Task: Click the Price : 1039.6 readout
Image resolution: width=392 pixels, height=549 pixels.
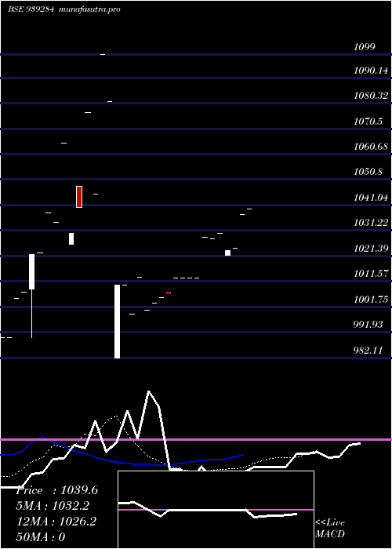Action: (57, 490)
